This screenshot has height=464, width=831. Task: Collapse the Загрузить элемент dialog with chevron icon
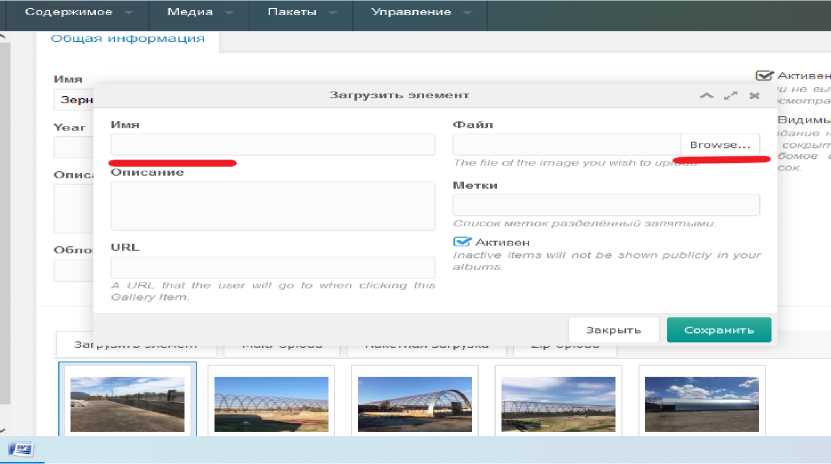[706, 96]
